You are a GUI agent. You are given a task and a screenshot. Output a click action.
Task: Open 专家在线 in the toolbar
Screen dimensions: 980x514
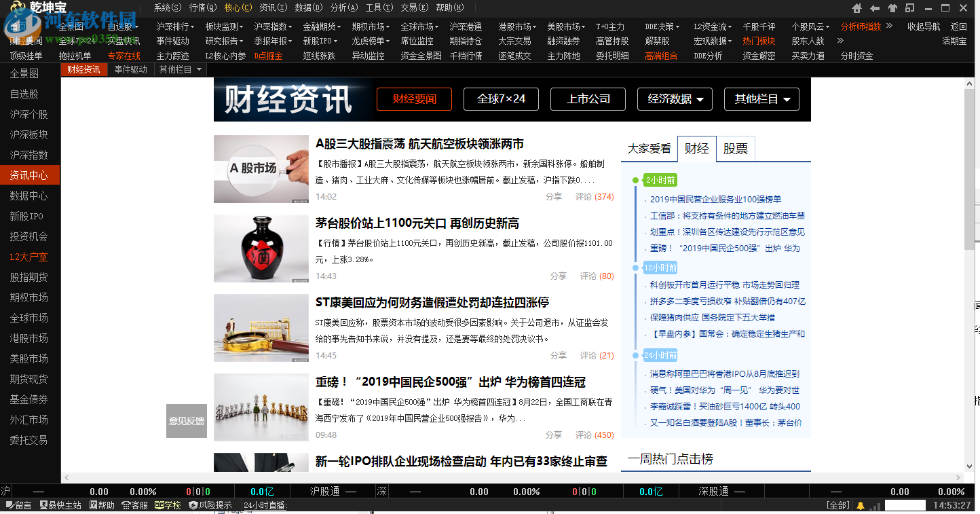click(x=124, y=56)
